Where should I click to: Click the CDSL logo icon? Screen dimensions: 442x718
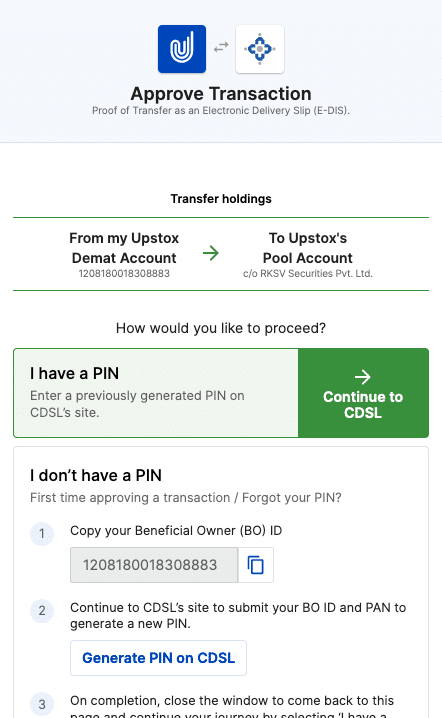click(260, 49)
